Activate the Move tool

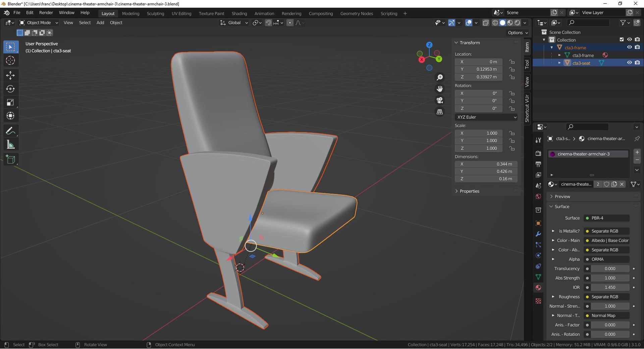click(10, 75)
